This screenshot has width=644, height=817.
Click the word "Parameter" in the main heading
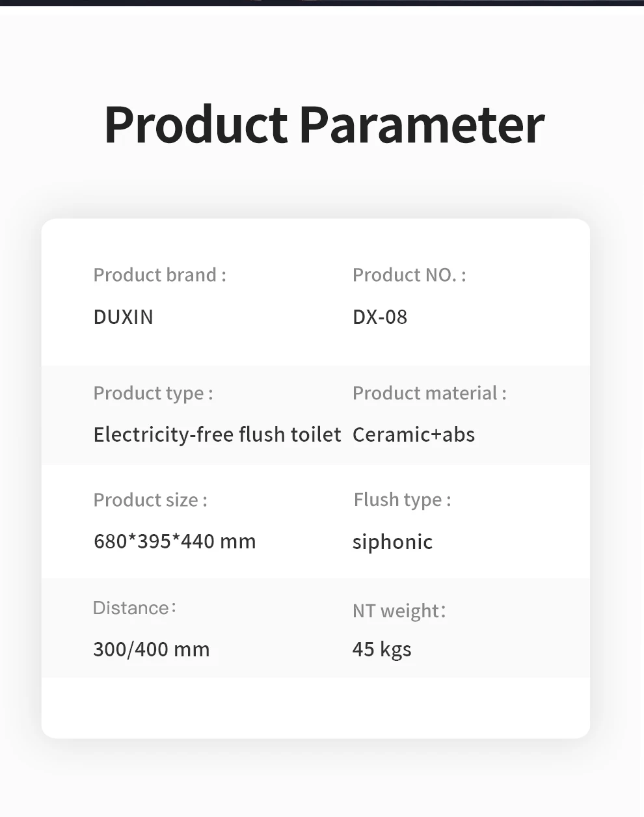pos(422,124)
